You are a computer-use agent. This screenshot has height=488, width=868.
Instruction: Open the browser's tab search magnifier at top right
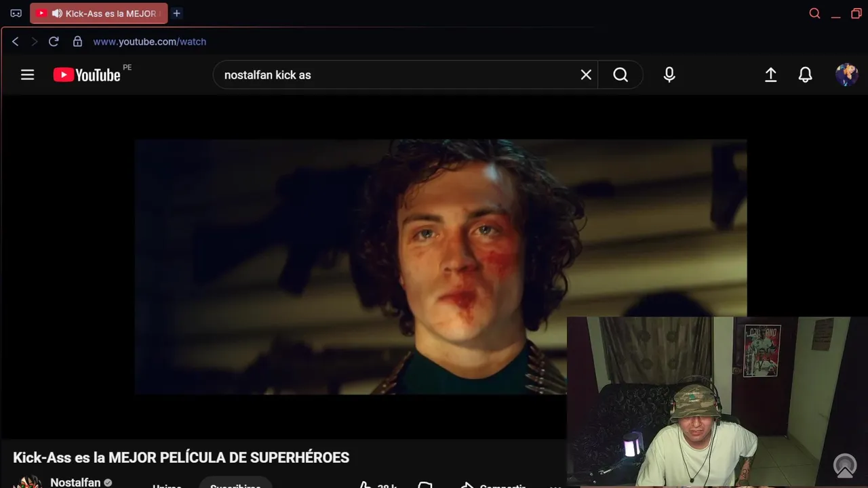tap(814, 14)
